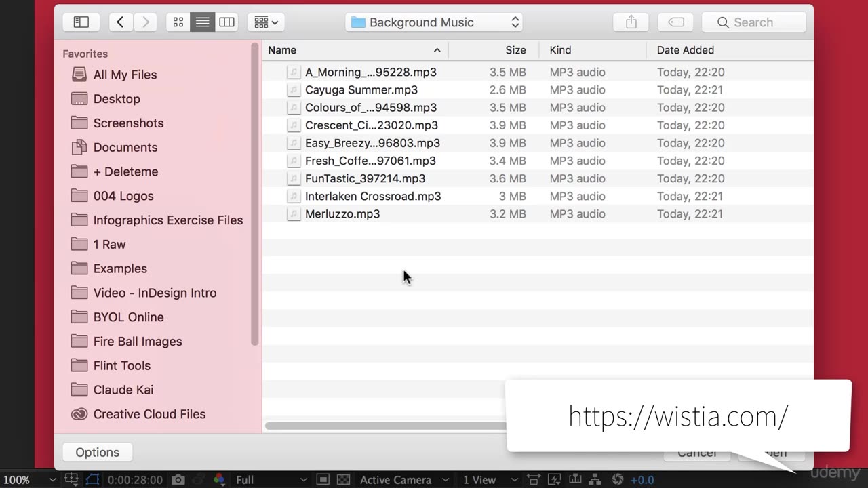Image resolution: width=868 pixels, height=488 pixels.
Task: Sort files by Date Added header
Action: point(730,50)
